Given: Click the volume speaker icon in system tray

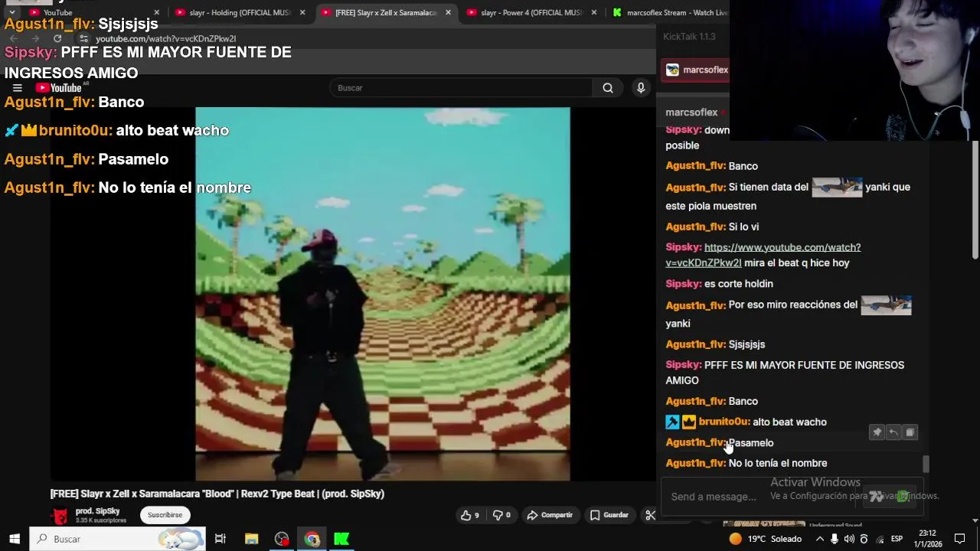Looking at the screenshot, I should click(849, 539).
